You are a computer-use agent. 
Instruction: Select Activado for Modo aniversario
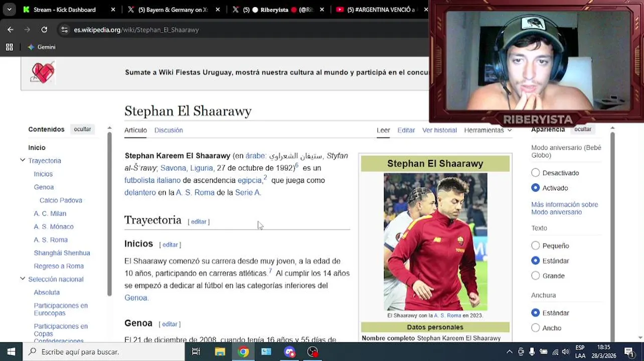[536, 188]
